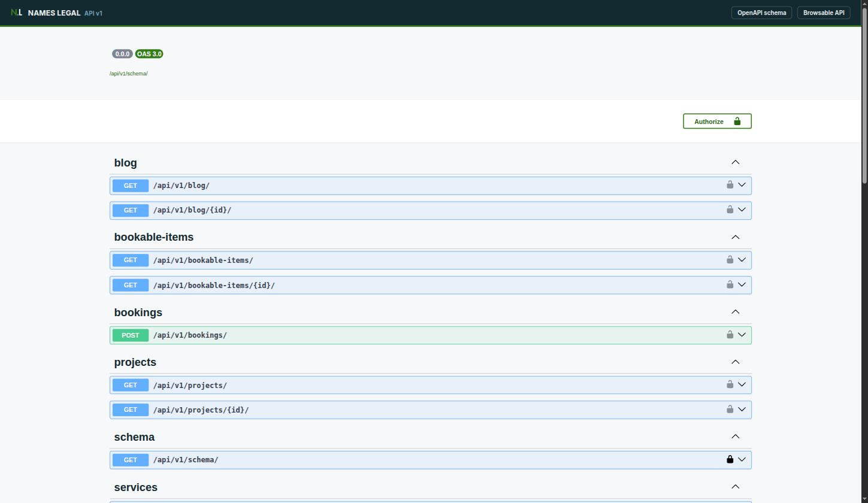Click the lock icon on GET /api/v1/blog/{id}/
868x503 pixels.
click(x=730, y=210)
